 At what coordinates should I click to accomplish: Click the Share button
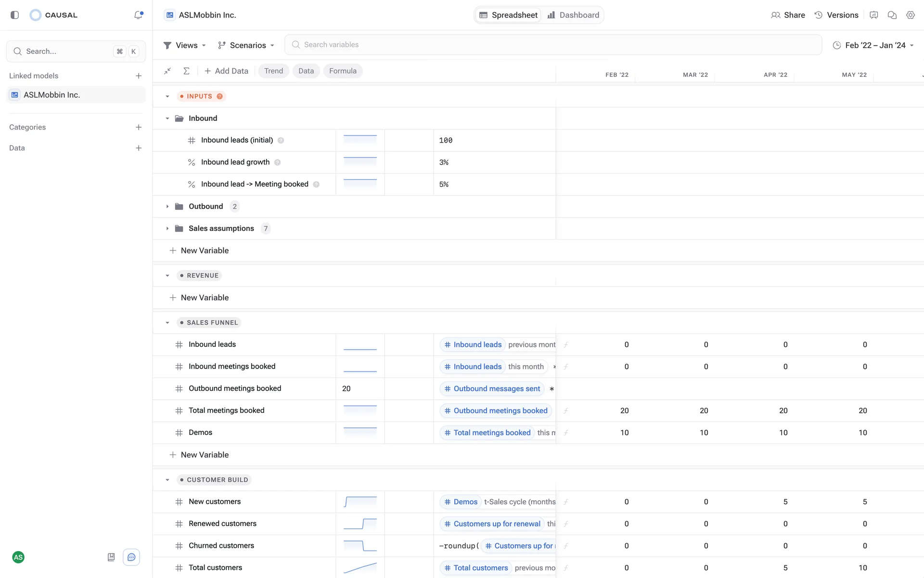[788, 15]
